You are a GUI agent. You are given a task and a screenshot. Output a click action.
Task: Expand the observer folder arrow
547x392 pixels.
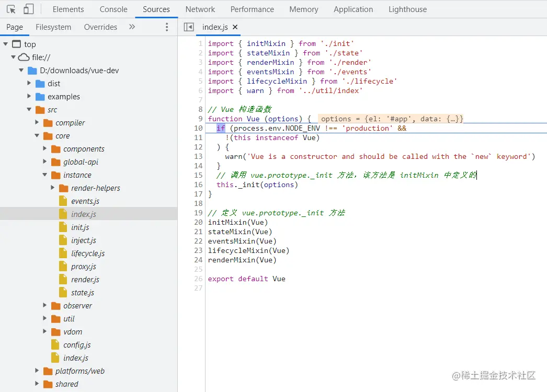tap(44, 305)
